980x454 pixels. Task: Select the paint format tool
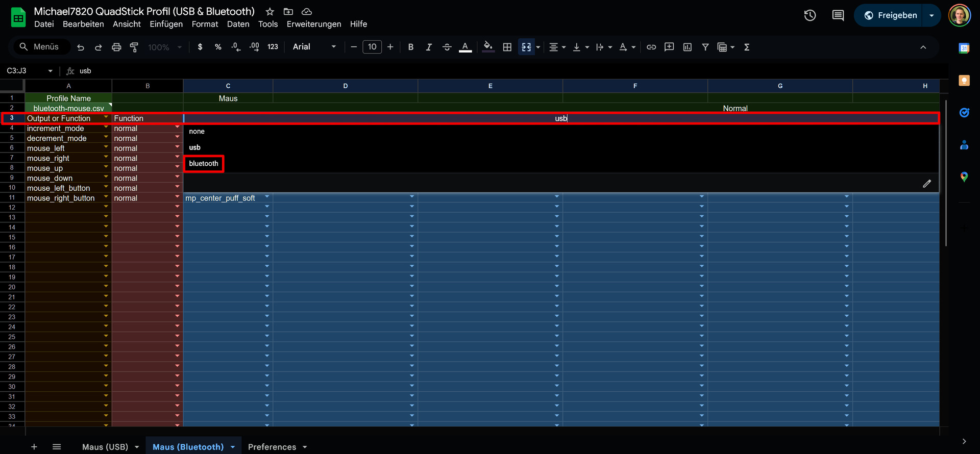pos(134,47)
